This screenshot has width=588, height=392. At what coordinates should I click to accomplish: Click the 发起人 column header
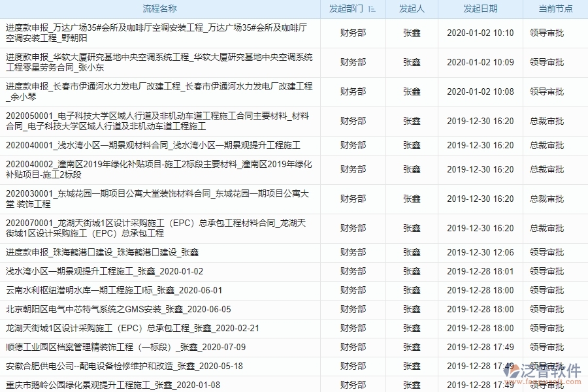point(411,9)
